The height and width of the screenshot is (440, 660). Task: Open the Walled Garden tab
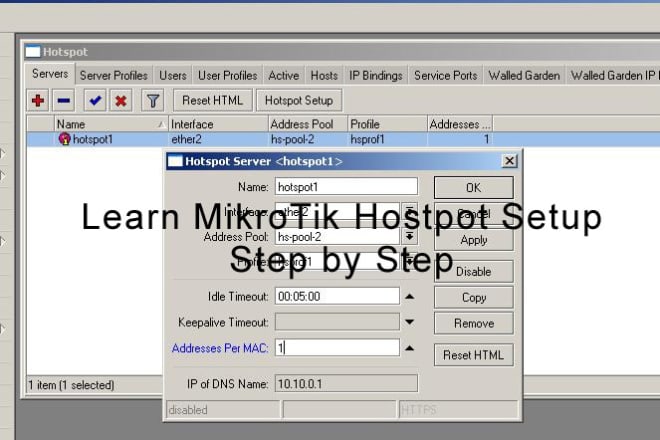point(524,75)
